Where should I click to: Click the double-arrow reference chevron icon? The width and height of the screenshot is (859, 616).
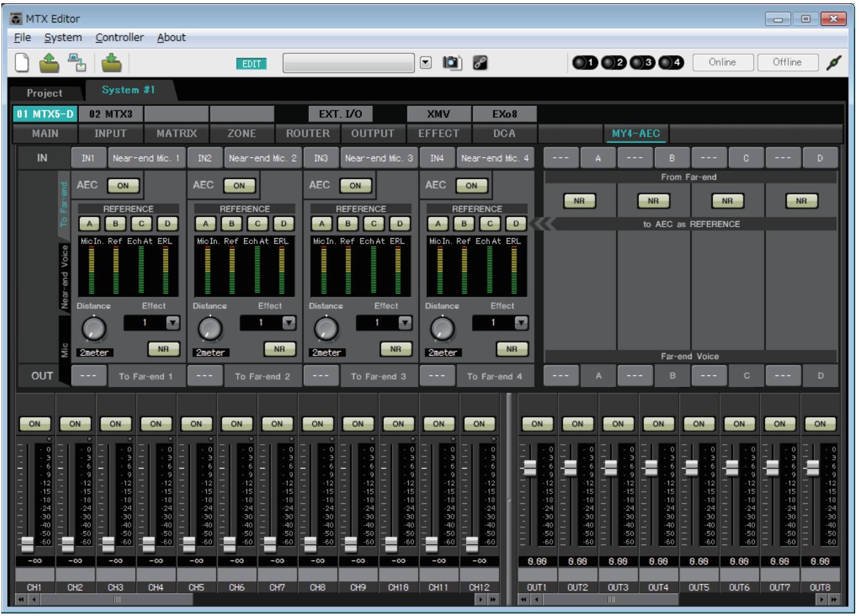point(542,223)
